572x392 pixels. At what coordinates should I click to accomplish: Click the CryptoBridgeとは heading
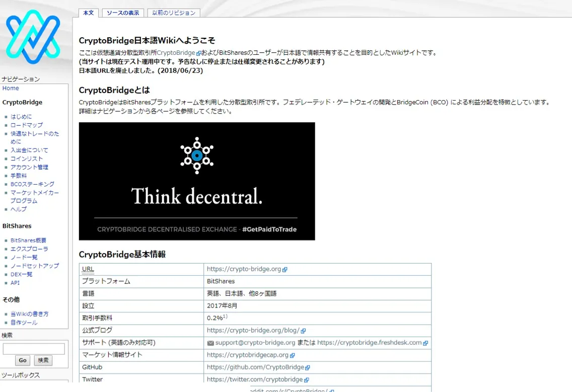[114, 90]
